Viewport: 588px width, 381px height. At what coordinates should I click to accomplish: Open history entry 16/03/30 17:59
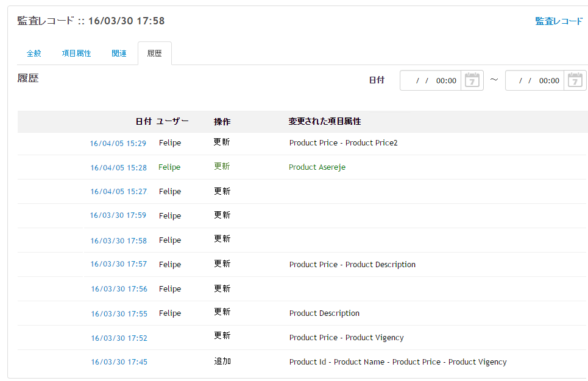pos(118,215)
